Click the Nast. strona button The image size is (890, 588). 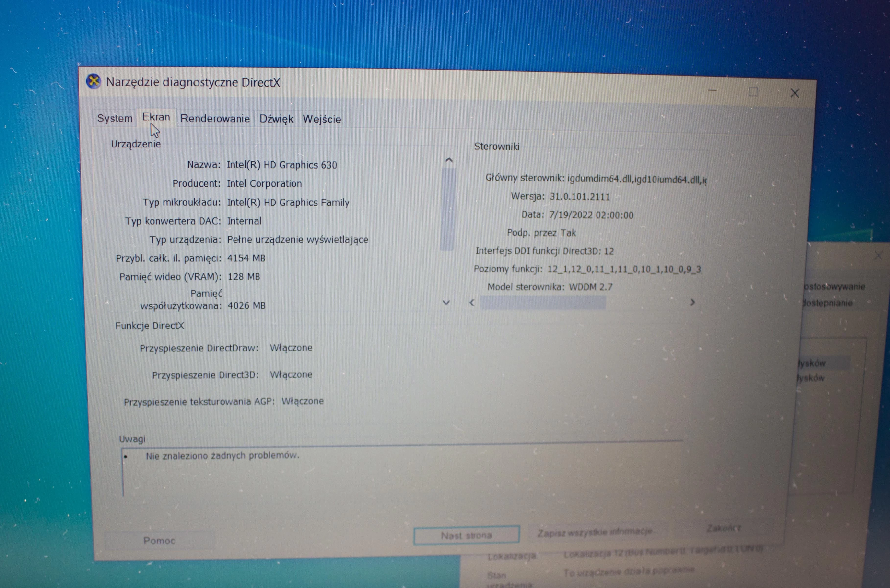(466, 535)
